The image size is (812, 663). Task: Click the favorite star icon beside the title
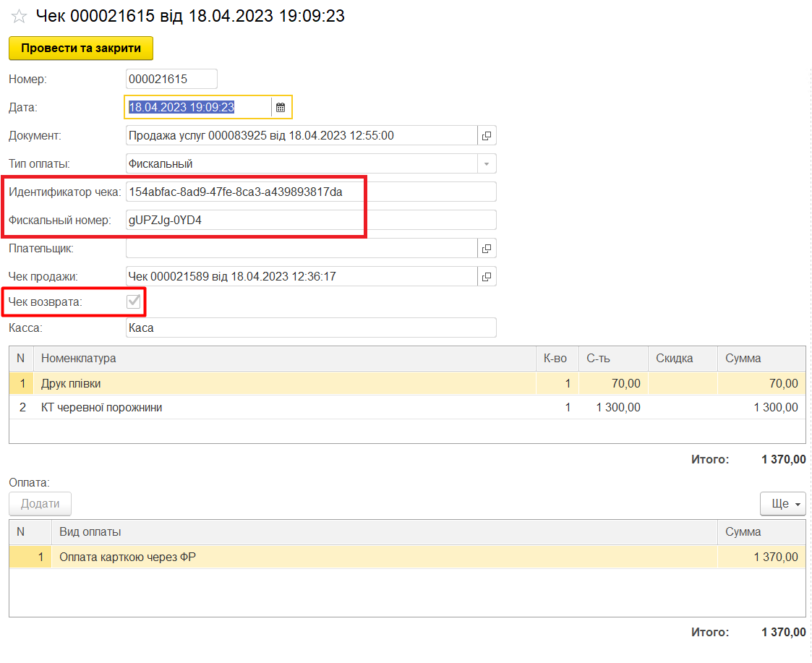click(x=19, y=17)
